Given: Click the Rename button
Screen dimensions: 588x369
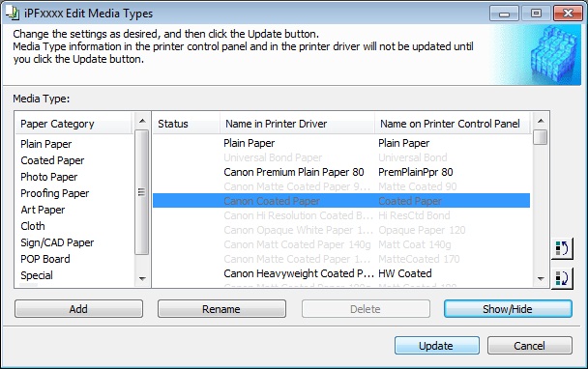Looking at the screenshot, I should [221, 309].
